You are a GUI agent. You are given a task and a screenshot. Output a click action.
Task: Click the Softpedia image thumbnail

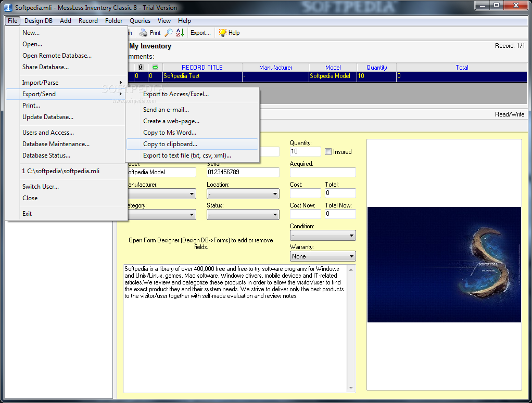444,265
